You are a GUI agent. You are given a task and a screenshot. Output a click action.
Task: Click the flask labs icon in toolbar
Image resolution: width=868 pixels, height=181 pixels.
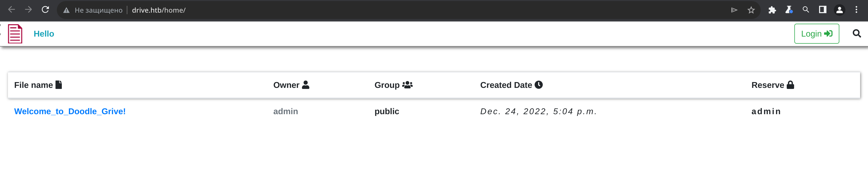point(789,10)
